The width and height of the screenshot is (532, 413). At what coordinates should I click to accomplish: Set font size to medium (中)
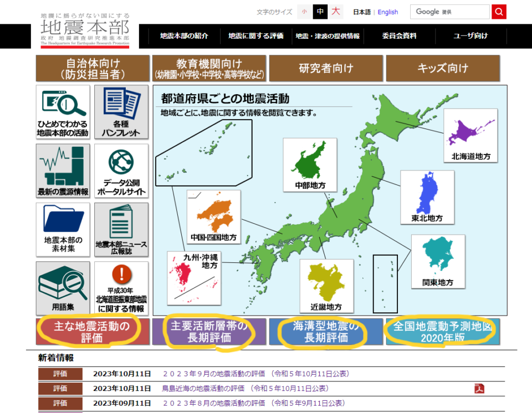point(320,12)
